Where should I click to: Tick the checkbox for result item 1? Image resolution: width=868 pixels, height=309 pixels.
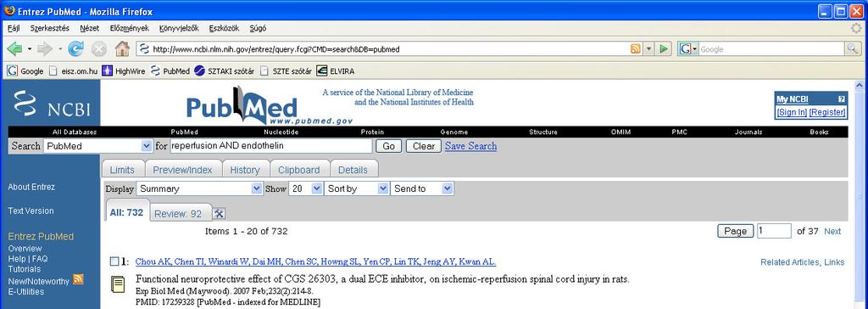(114, 261)
